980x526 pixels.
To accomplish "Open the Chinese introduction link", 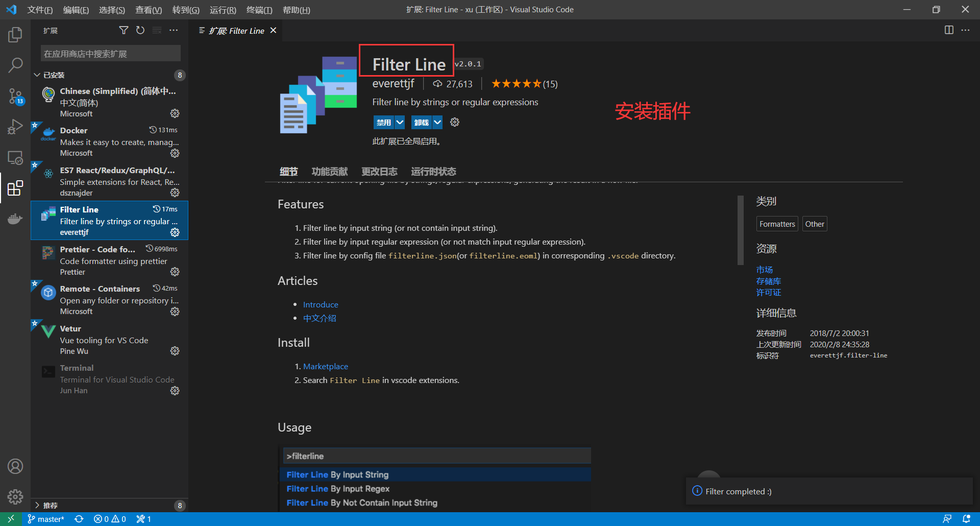I will pos(320,318).
